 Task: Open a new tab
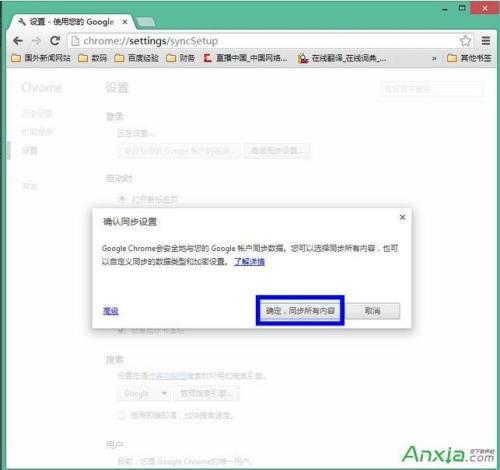click(146, 22)
